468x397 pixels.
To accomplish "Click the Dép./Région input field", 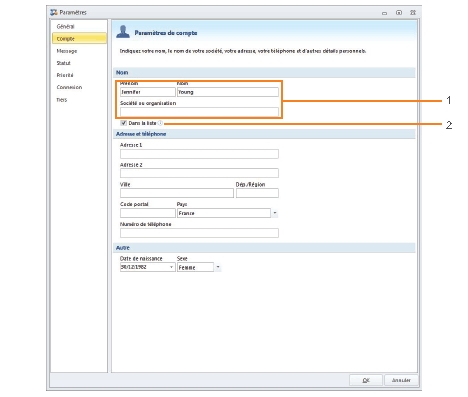I will pyautogui.click(x=257, y=193).
